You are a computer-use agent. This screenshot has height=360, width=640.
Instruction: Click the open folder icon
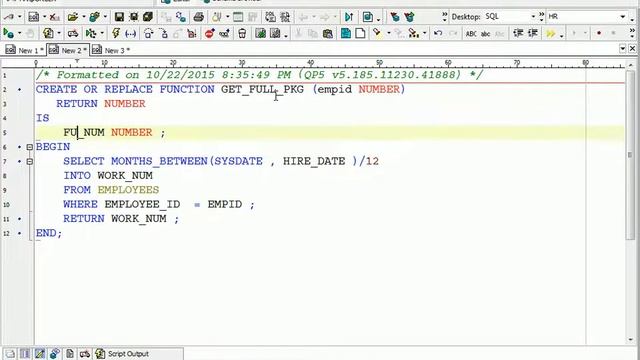click(x=73, y=17)
